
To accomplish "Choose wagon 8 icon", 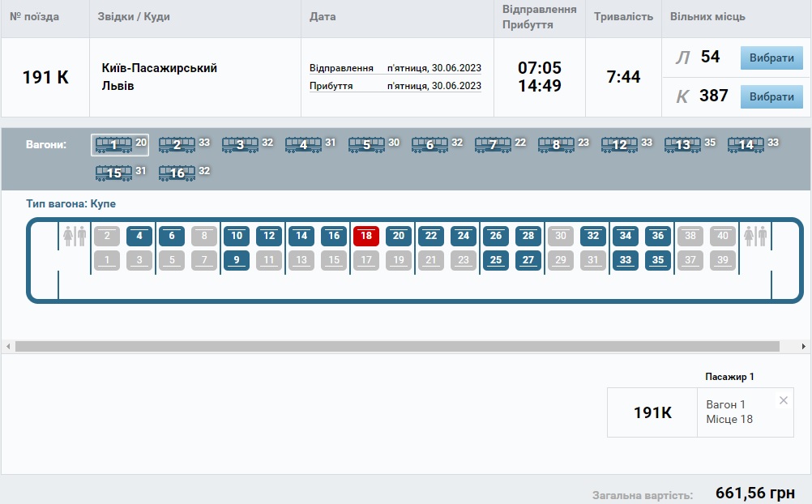I will (556, 145).
